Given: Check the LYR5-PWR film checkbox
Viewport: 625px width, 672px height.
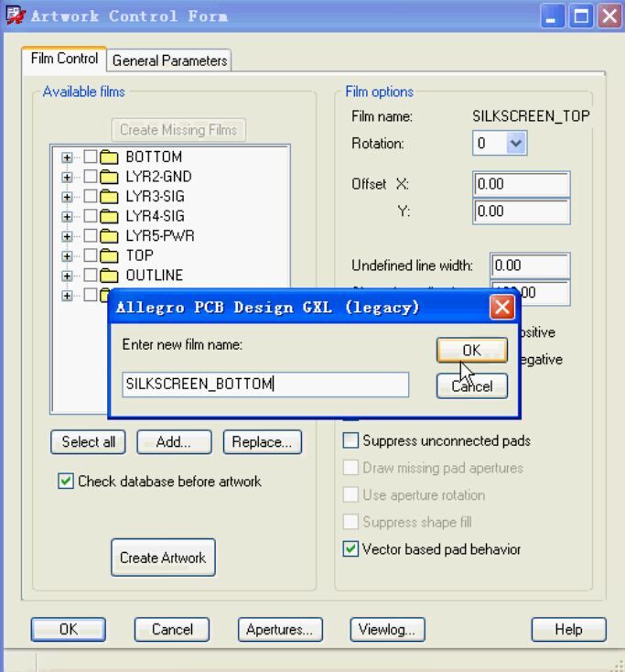Looking at the screenshot, I should (91, 235).
